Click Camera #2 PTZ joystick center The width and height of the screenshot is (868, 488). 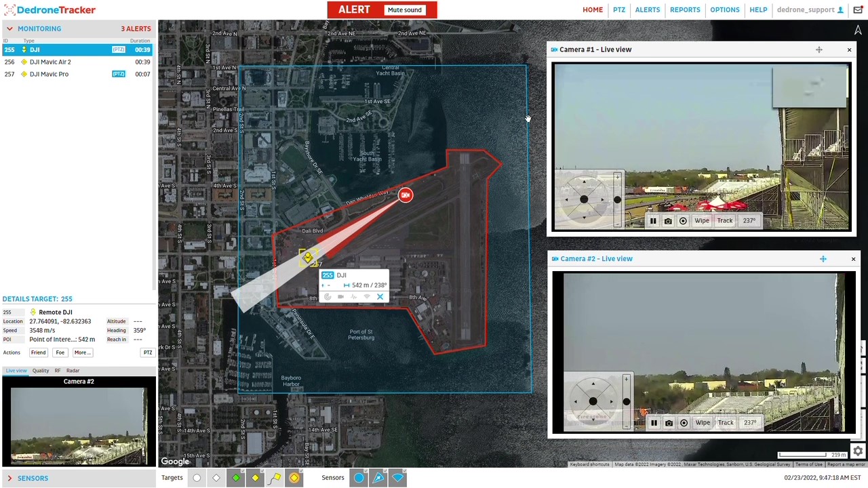click(x=593, y=401)
